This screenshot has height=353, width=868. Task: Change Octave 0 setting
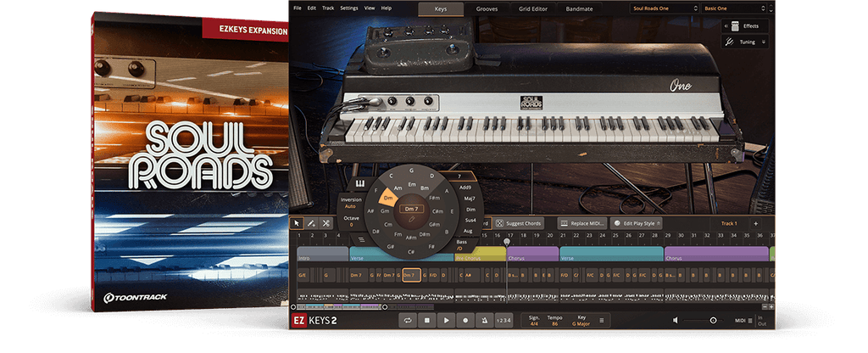pos(351,221)
